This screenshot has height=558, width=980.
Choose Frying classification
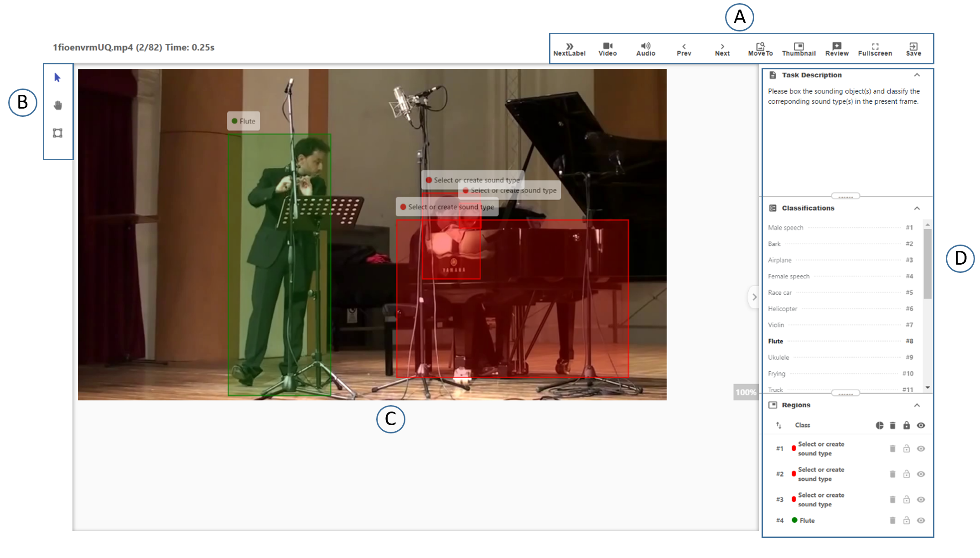coord(840,374)
